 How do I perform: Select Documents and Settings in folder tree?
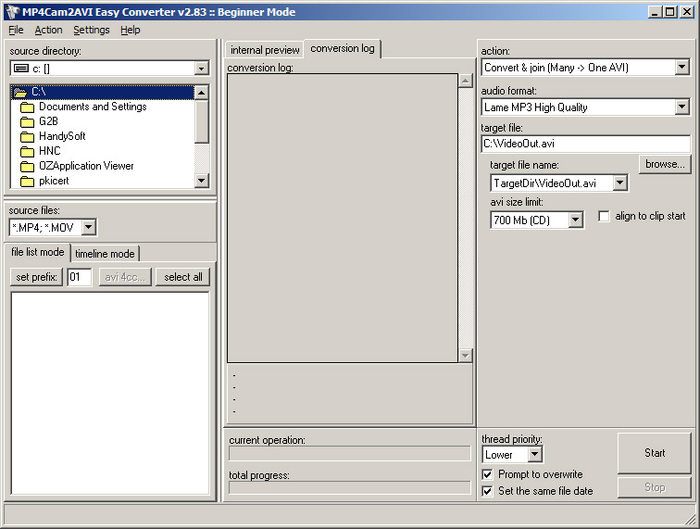(93, 107)
